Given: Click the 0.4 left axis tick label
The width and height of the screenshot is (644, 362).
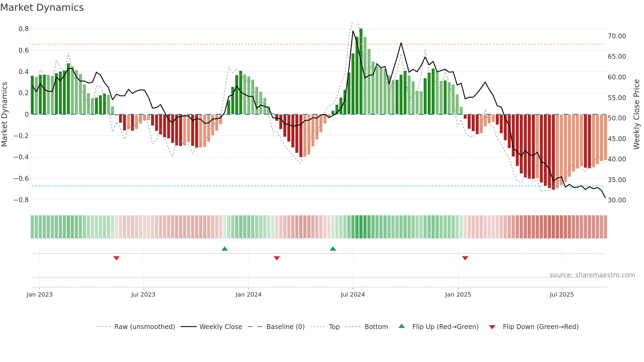Looking at the screenshot, I should pos(24,72).
